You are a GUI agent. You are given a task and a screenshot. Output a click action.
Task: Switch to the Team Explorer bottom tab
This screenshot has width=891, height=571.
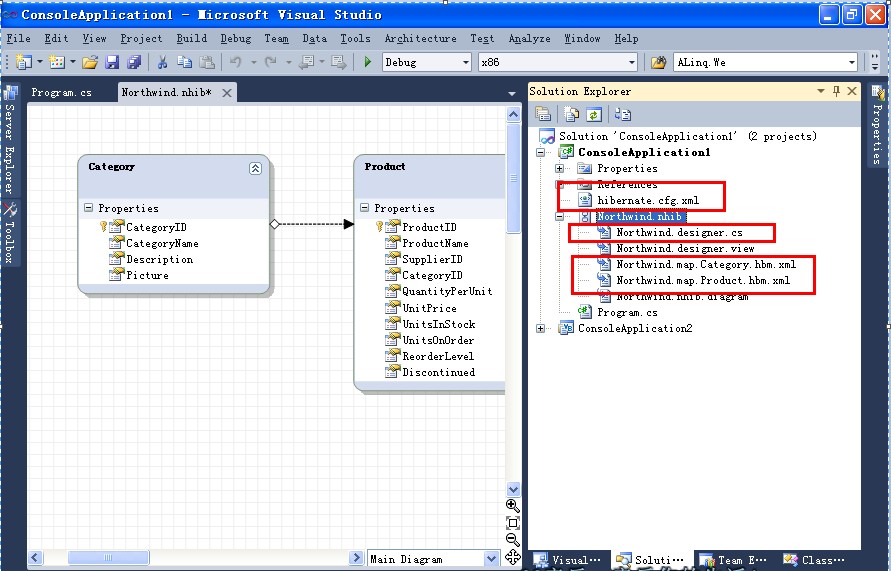734,560
